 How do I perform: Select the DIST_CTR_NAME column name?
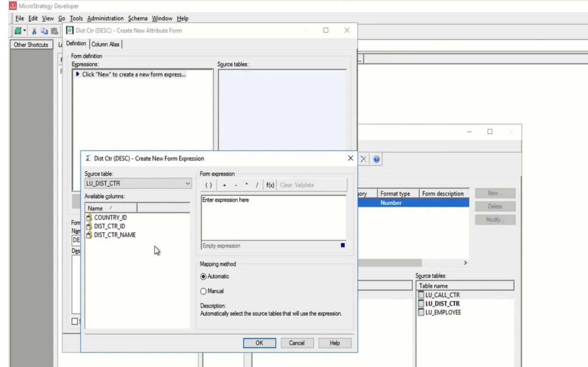click(x=115, y=235)
